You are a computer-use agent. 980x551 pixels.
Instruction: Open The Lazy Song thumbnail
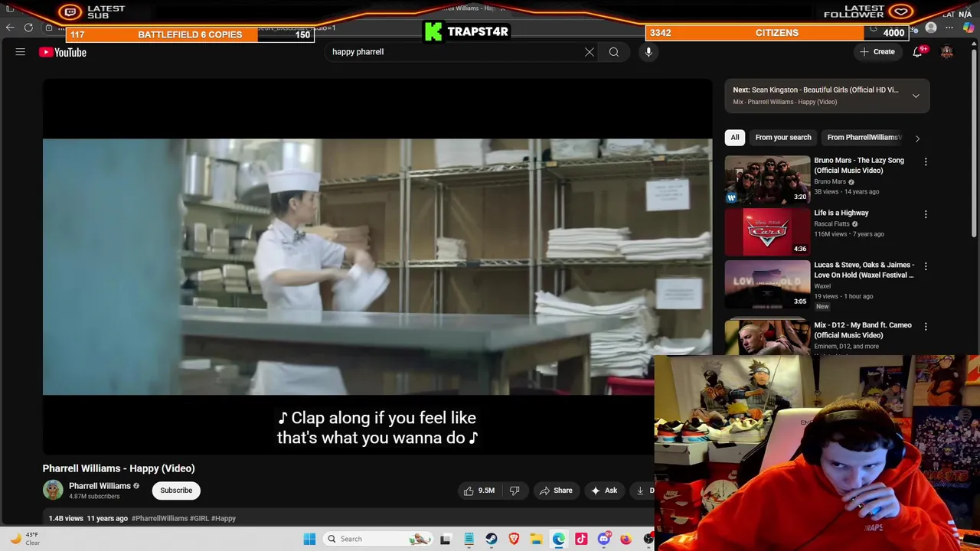(x=767, y=179)
